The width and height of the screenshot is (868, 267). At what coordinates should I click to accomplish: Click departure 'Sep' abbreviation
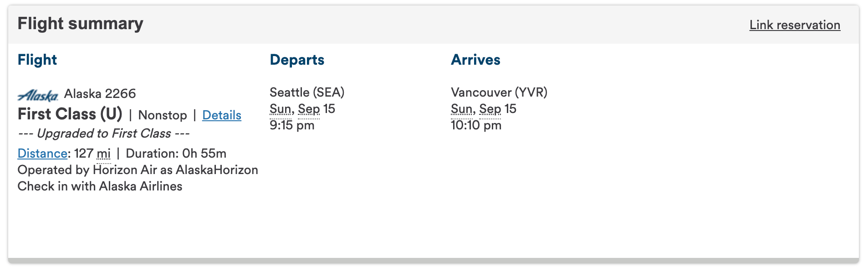coord(309,109)
